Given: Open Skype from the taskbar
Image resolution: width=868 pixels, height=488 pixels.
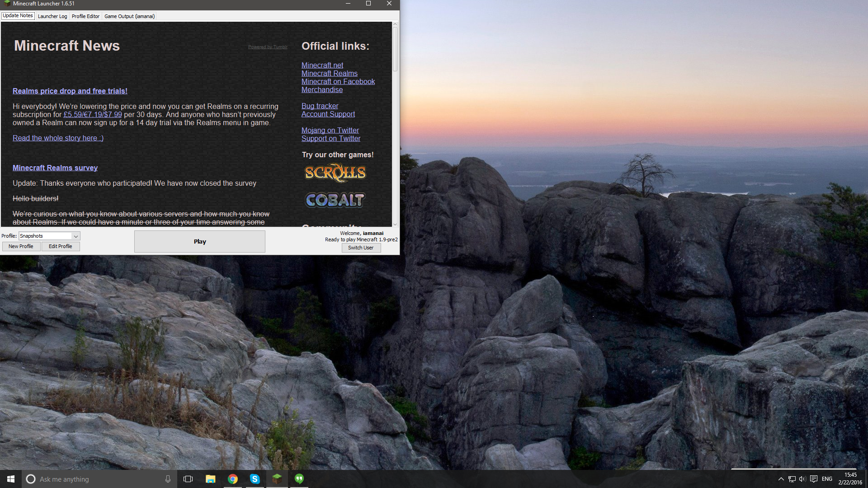Looking at the screenshot, I should click(255, 479).
